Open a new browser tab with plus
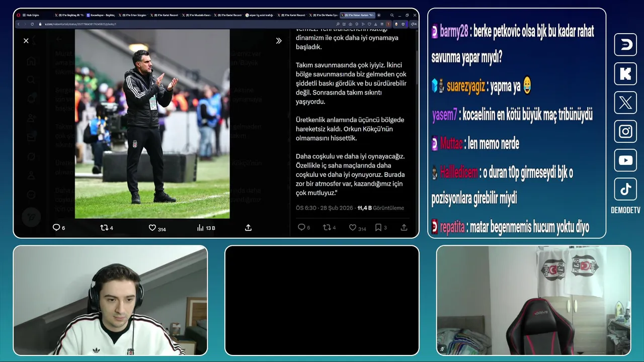 379,15
